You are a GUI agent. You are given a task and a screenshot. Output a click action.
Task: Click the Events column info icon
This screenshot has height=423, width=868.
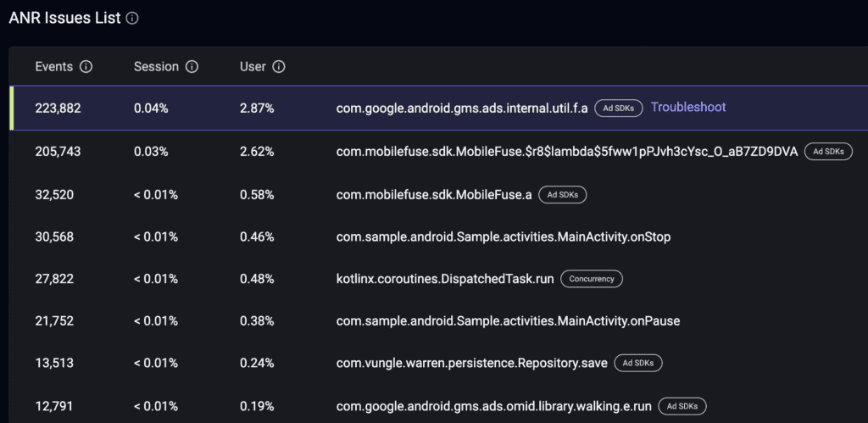tap(86, 67)
